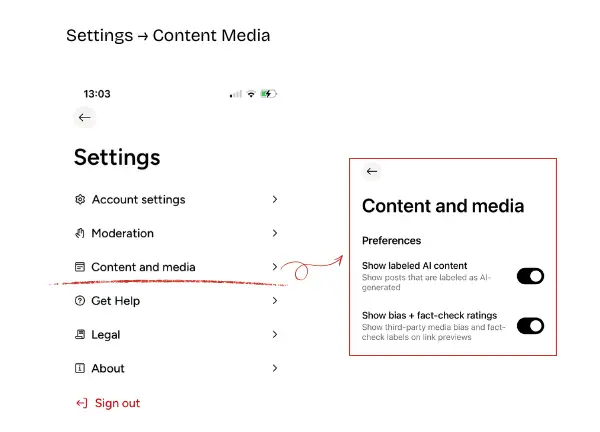Viewport: 600px width, 432px height.
Task: Select the About menu entry
Action: click(108, 369)
